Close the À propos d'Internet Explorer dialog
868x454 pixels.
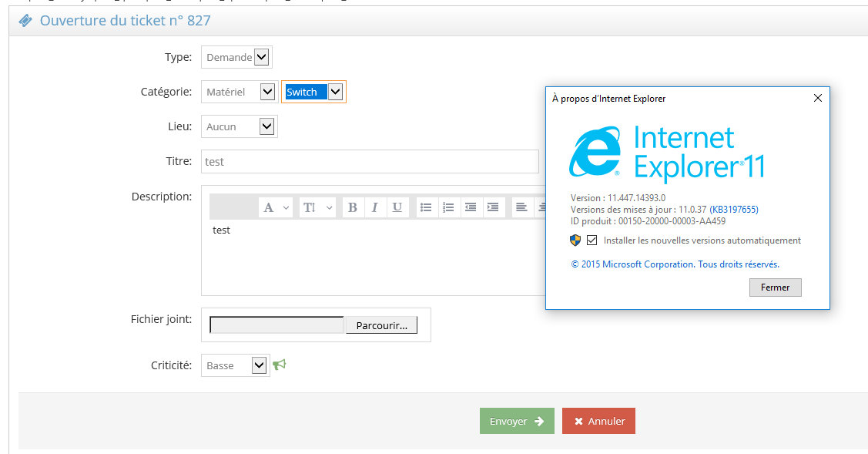(x=818, y=98)
